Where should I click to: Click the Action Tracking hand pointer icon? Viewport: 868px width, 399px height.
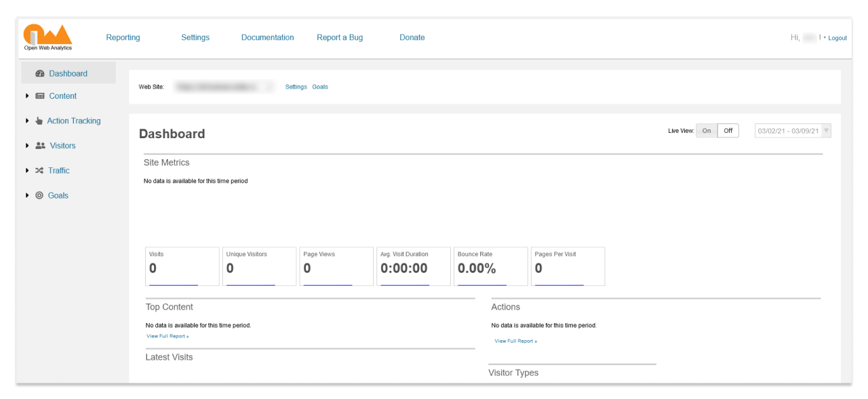[x=39, y=121]
